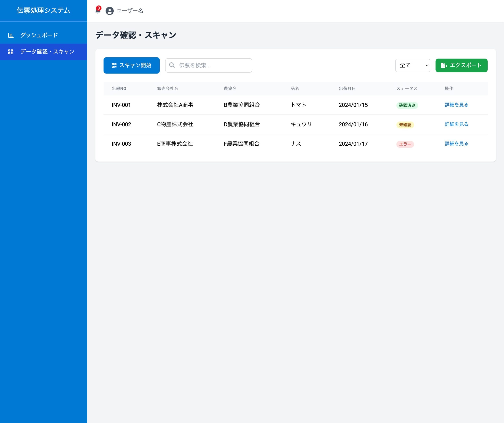The height and width of the screenshot is (423, 504).
Task: Click the トマト product cell
Action: click(298, 105)
